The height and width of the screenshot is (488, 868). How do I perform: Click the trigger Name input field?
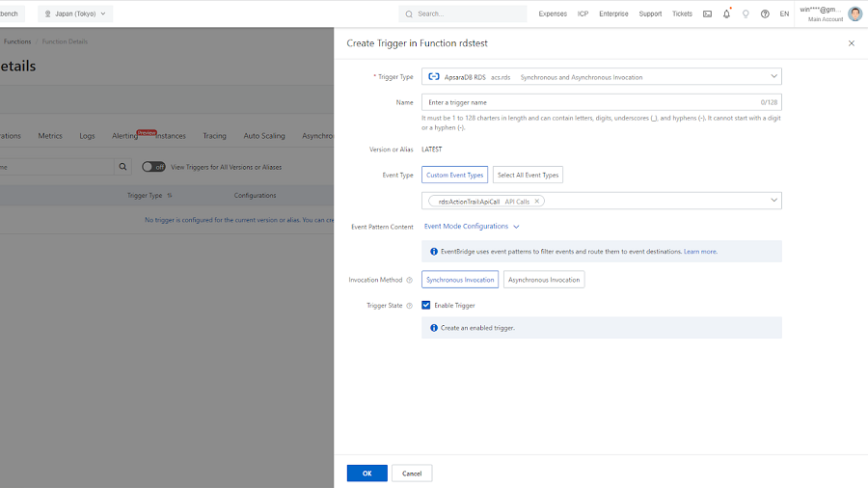pos(588,102)
